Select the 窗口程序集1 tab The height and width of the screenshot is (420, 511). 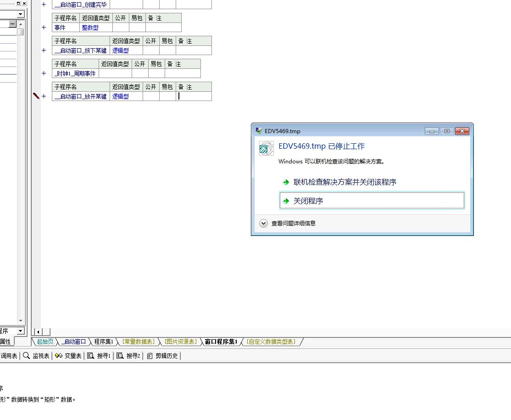221,342
